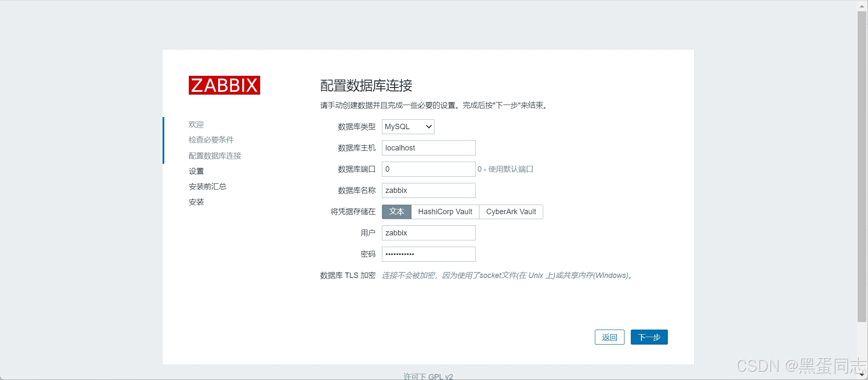Select the 欢迎 step in sidebar
This screenshot has width=868, height=380.
[196, 125]
